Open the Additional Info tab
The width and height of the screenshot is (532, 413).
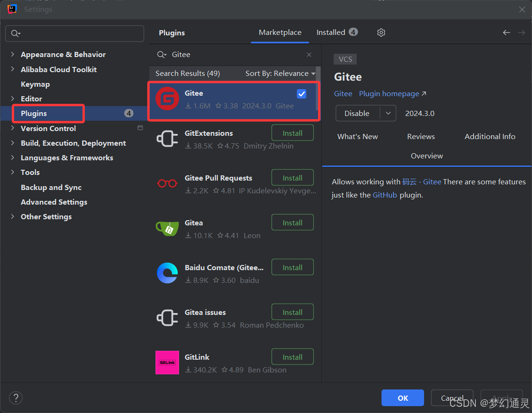(490, 136)
